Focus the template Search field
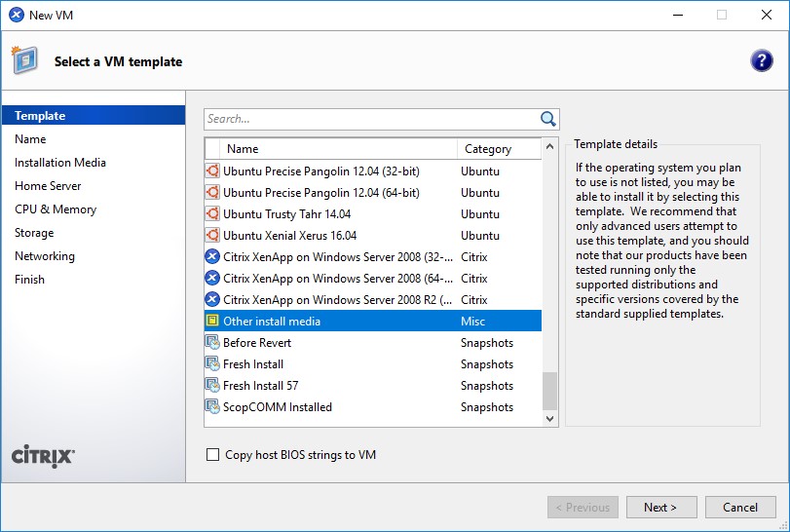 (x=371, y=119)
